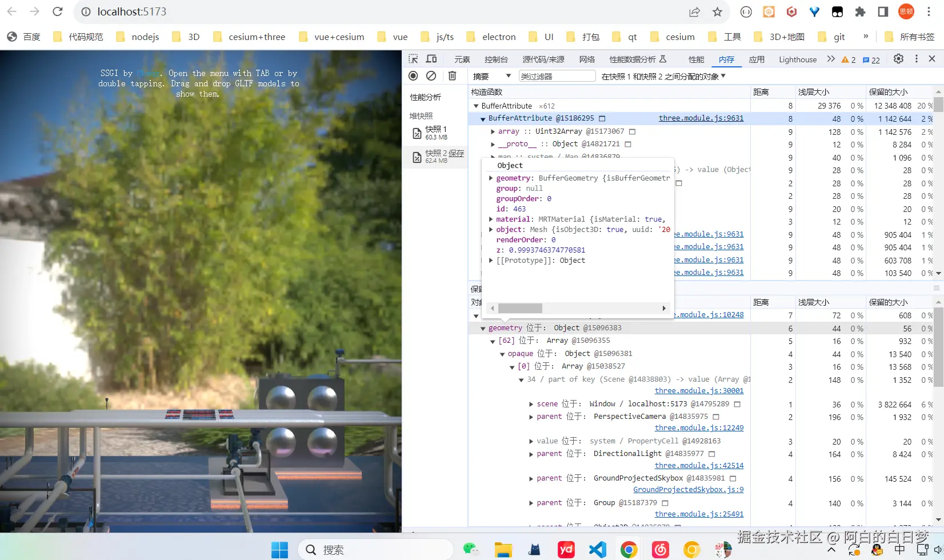Click the take heap snapshot record button
Viewport: 944px width, 560px height.
point(413,76)
